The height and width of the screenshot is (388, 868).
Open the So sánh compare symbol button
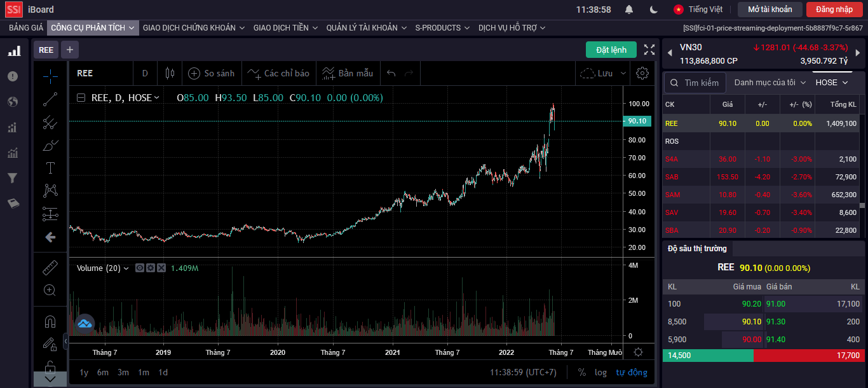(212, 73)
